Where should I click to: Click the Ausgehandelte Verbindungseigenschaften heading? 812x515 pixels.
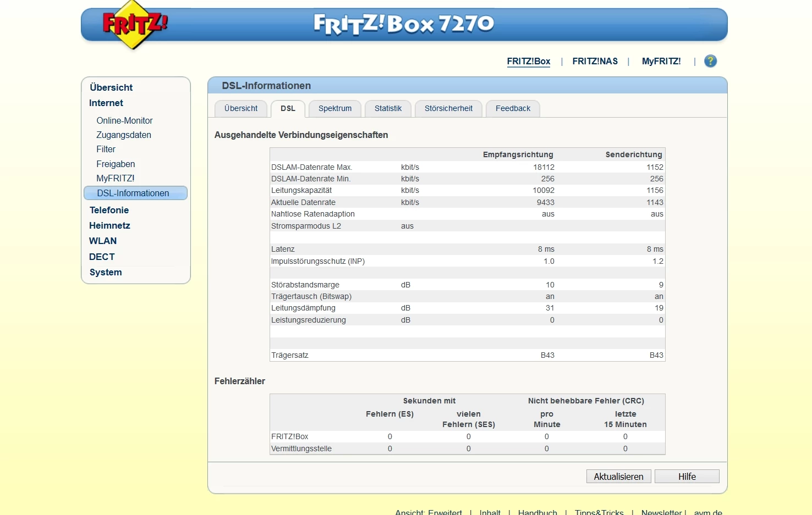click(301, 135)
